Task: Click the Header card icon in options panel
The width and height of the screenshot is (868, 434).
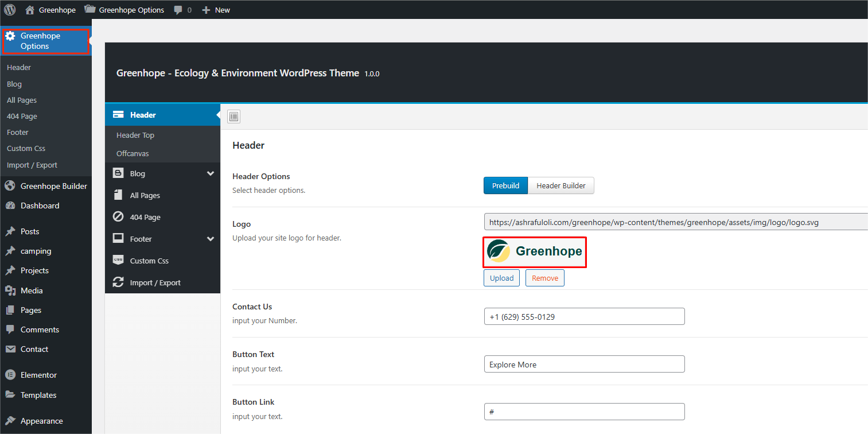Action: [x=118, y=115]
